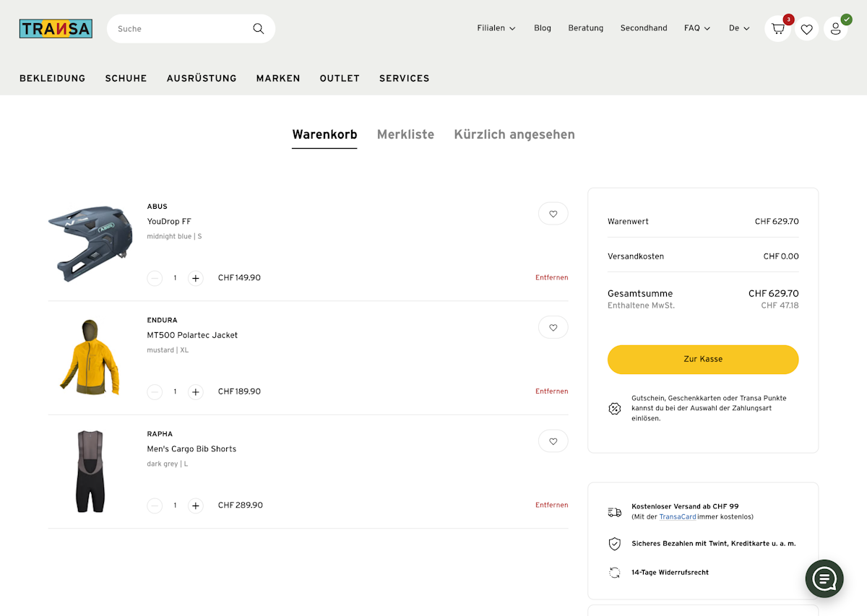Open the De language dropdown
The image size is (867, 616).
click(x=739, y=28)
